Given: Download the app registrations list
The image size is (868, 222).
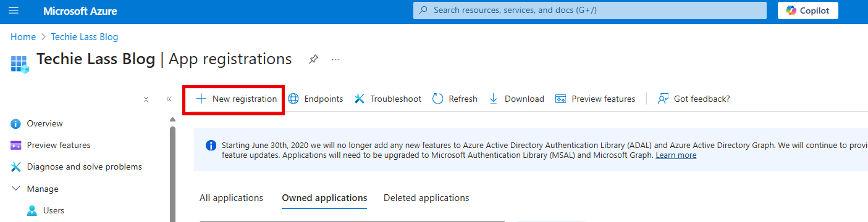Looking at the screenshot, I should [516, 99].
